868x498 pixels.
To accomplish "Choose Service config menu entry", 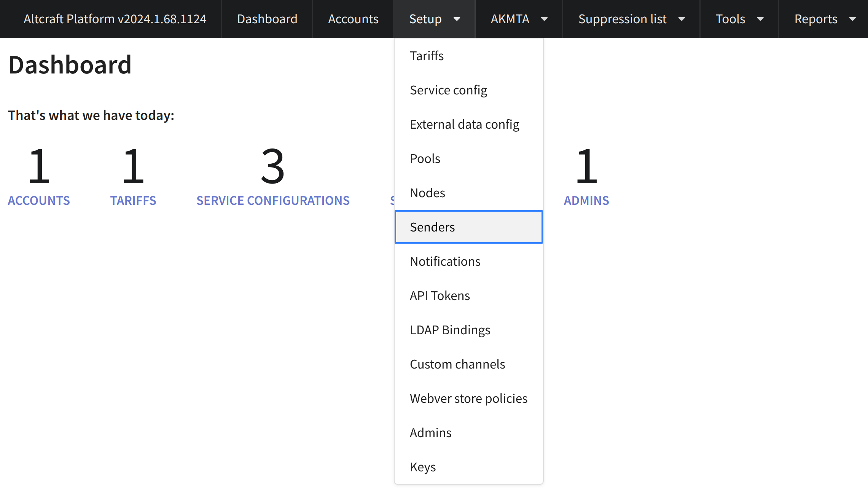I will coord(468,90).
